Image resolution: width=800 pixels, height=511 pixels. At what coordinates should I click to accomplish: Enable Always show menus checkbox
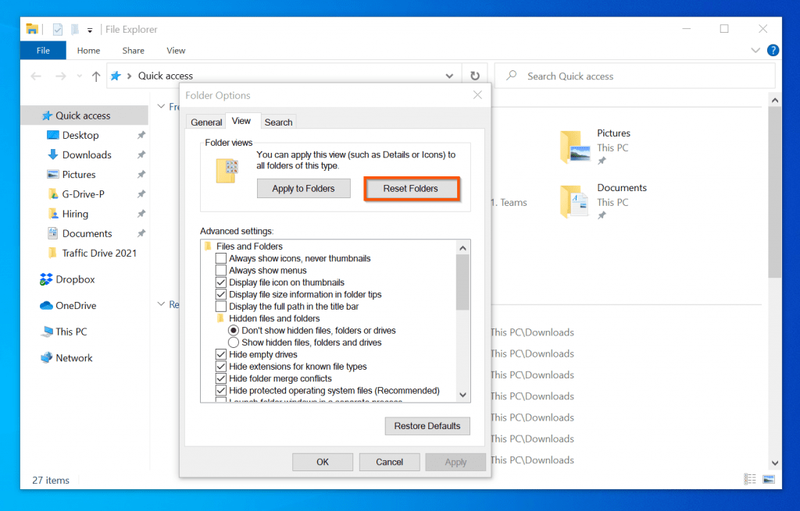[221, 270]
